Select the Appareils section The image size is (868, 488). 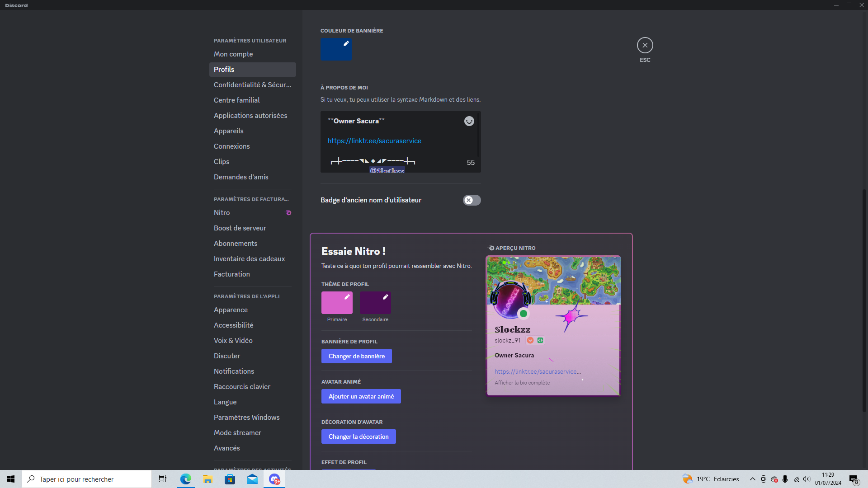point(252,131)
